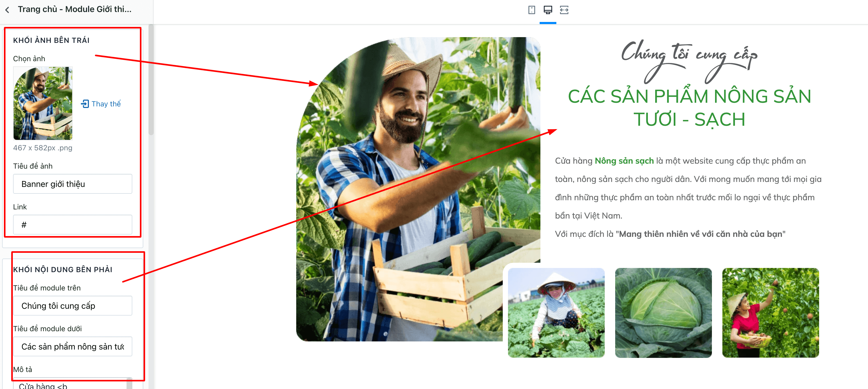
Task: Click the large farmer banner image
Action: pos(418,189)
